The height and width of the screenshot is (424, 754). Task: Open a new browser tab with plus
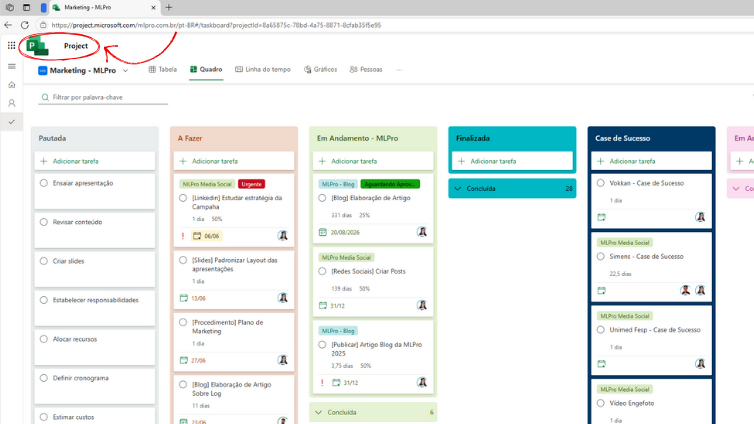point(169,7)
